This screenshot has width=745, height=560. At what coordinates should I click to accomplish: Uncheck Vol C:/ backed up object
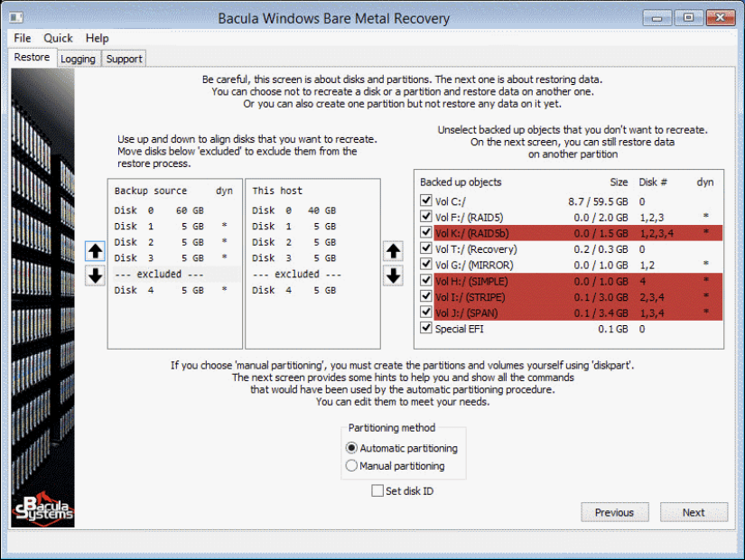coord(425,201)
